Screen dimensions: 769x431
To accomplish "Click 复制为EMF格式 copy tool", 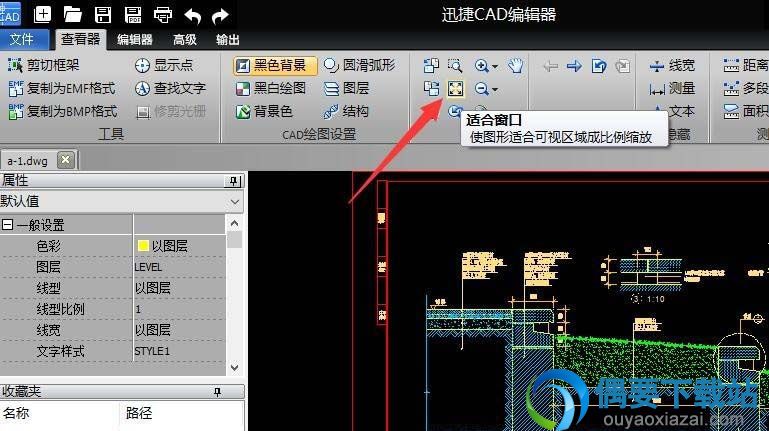I will click(61, 88).
